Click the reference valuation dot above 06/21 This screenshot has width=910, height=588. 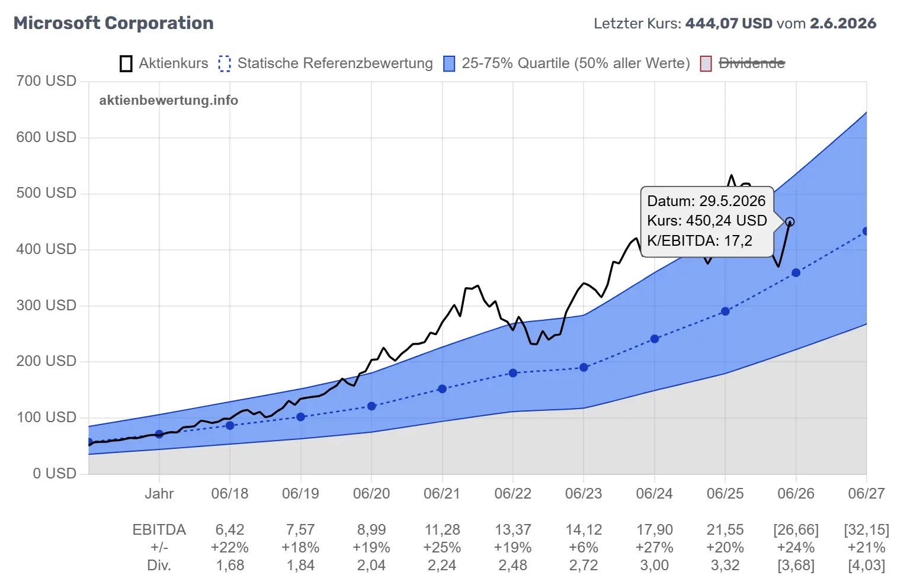[442, 389]
